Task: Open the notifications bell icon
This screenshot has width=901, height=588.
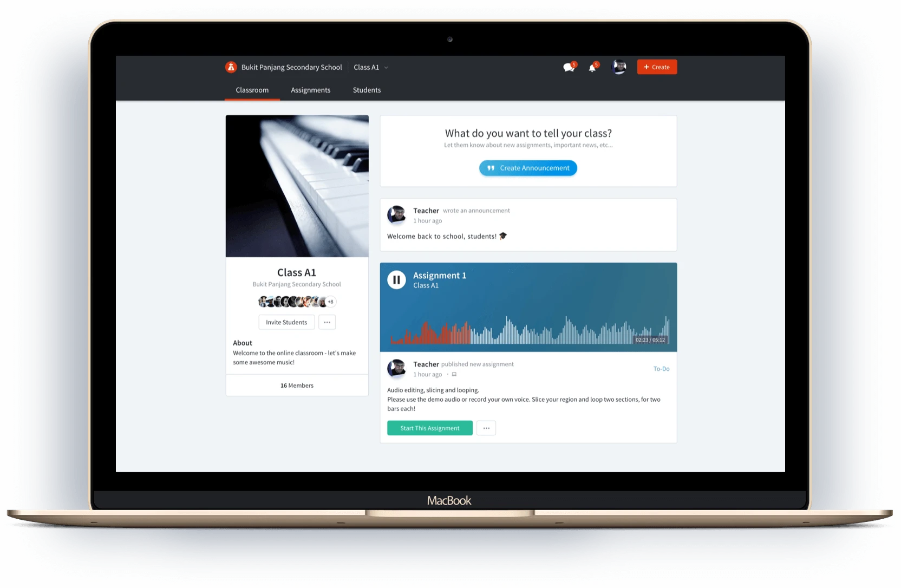Action: (x=592, y=67)
